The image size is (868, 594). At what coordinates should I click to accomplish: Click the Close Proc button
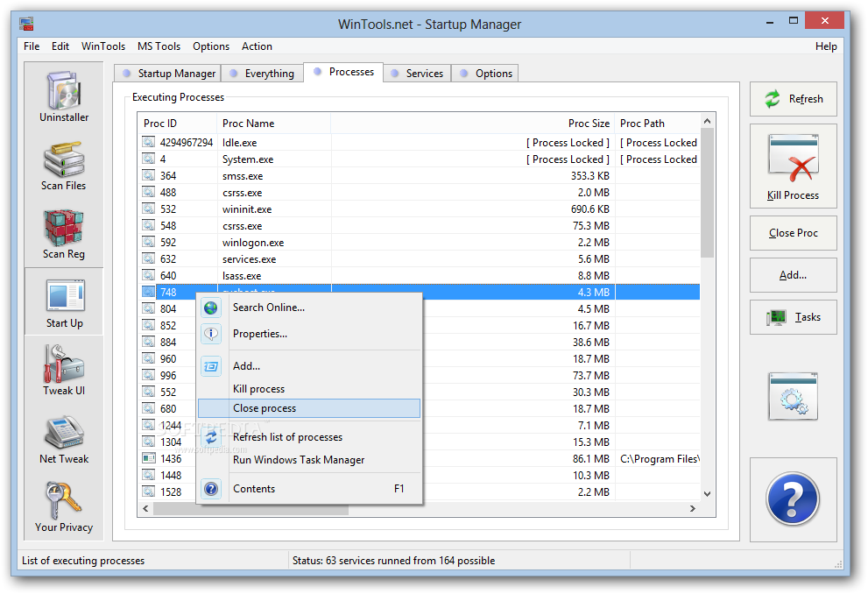pyautogui.click(x=793, y=233)
